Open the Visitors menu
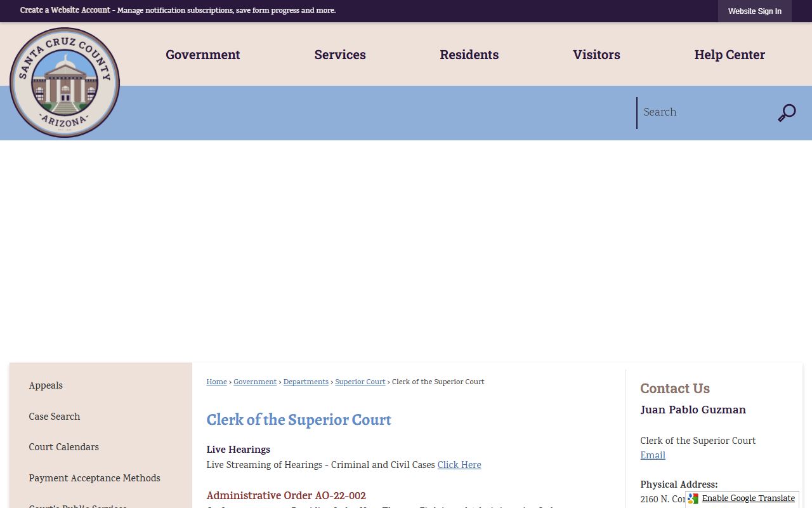This screenshot has height=508, width=812. [x=596, y=55]
